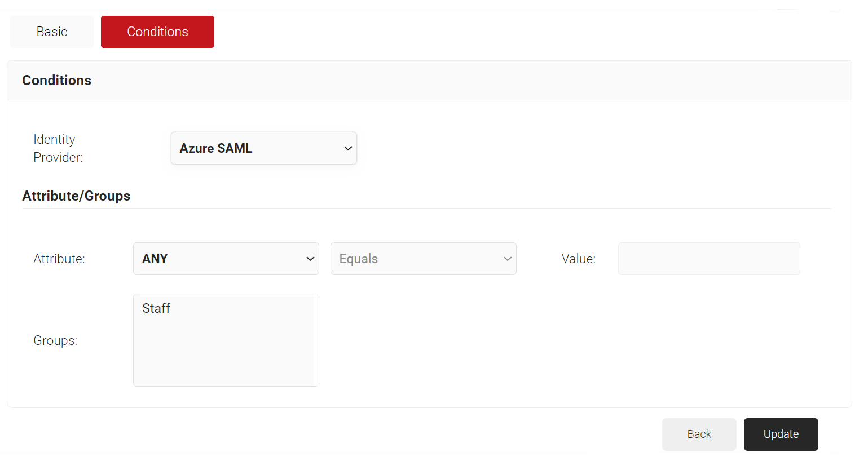Click the Groups list vertical scrollbar
Screen dimensions: 868x457
(316, 340)
